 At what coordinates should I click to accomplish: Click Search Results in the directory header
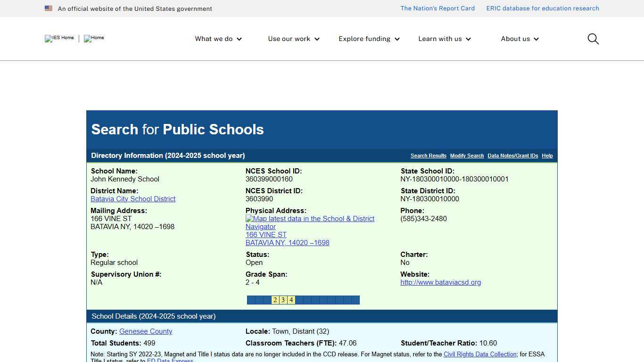pyautogui.click(x=428, y=156)
